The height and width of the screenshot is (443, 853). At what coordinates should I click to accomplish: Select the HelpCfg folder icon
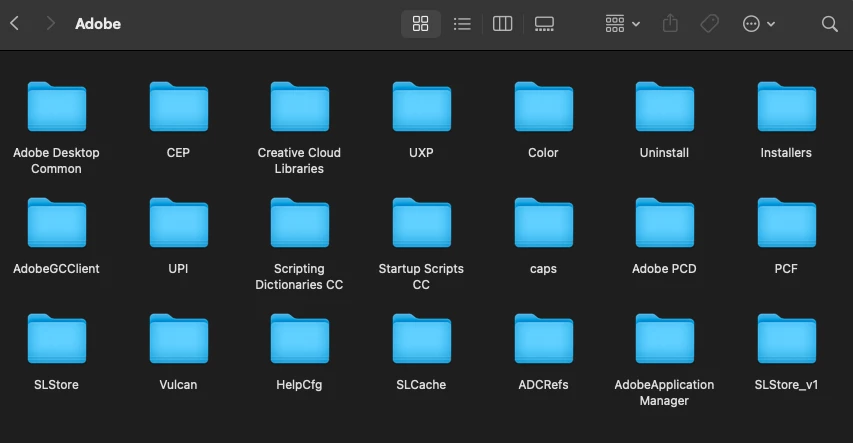(300, 339)
